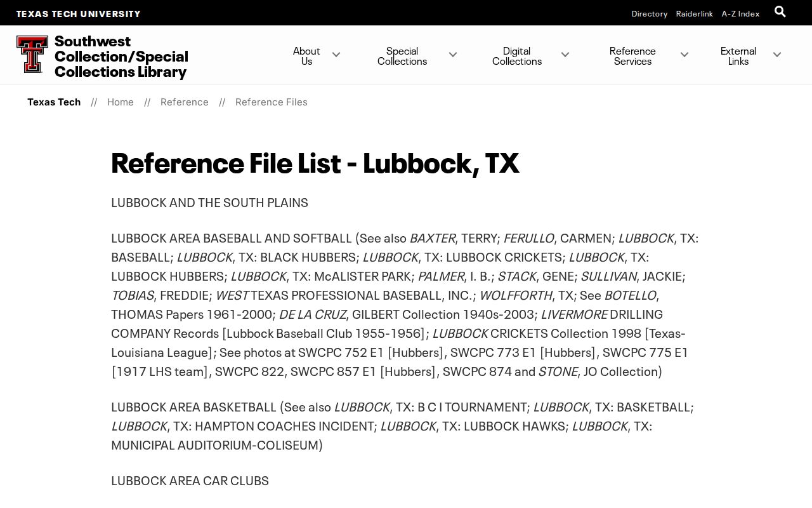The height and width of the screenshot is (508, 812).
Task: Open the About Us menu
Action: (306, 56)
